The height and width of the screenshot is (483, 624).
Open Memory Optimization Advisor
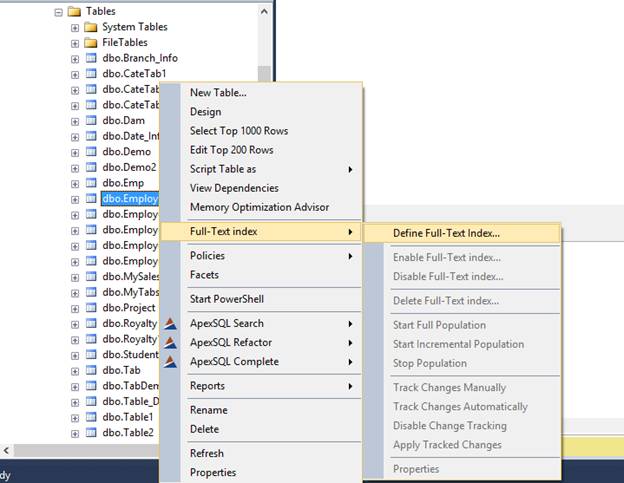pyautogui.click(x=261, y=207)
